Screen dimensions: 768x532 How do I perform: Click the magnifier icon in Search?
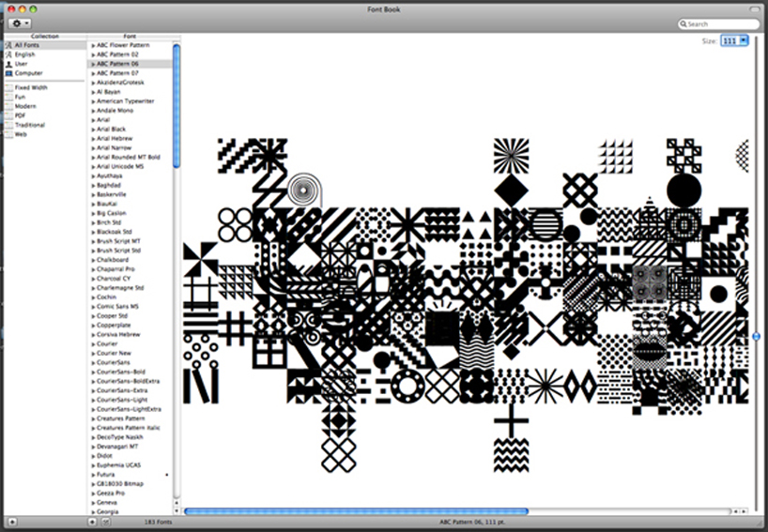[684, 24]
